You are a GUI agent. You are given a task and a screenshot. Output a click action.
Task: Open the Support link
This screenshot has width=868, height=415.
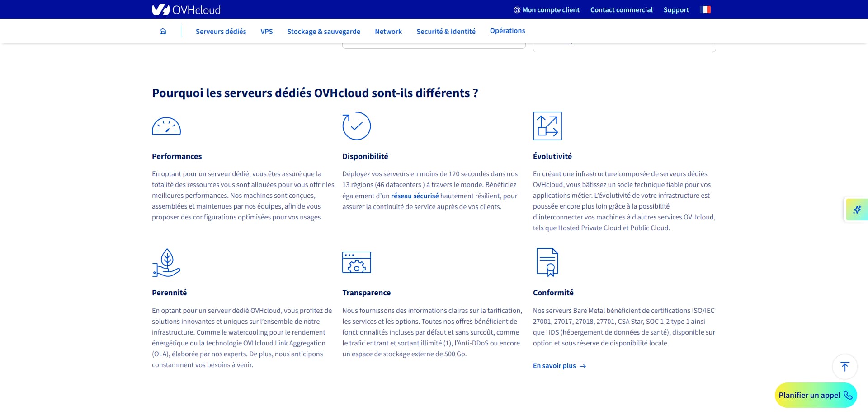676,9
